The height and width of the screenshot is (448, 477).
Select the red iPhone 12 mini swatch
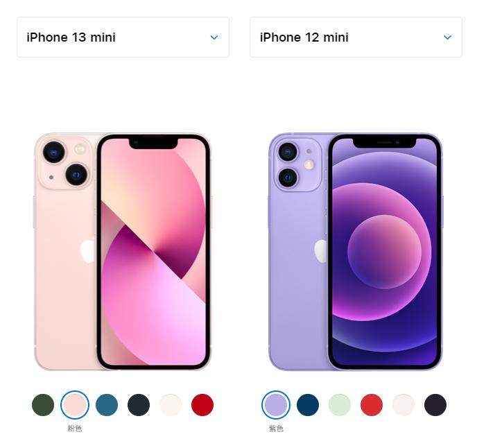click(x=372, y=405)
